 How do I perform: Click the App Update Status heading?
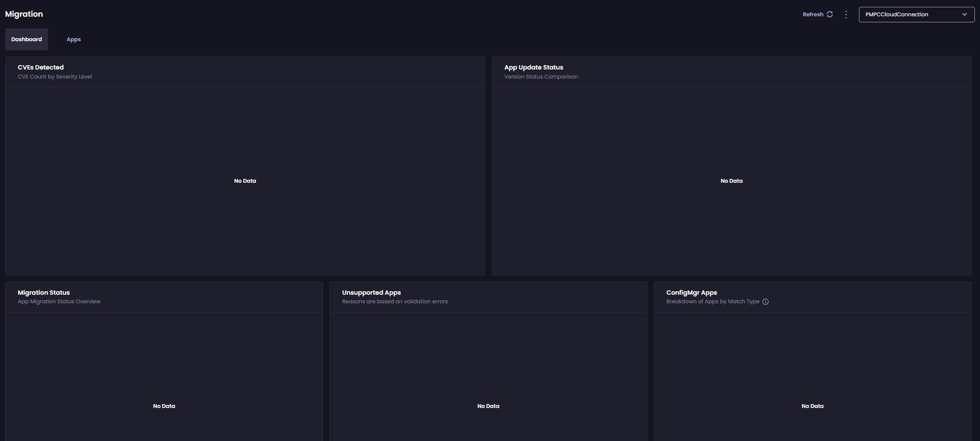[x=533, y=67]
